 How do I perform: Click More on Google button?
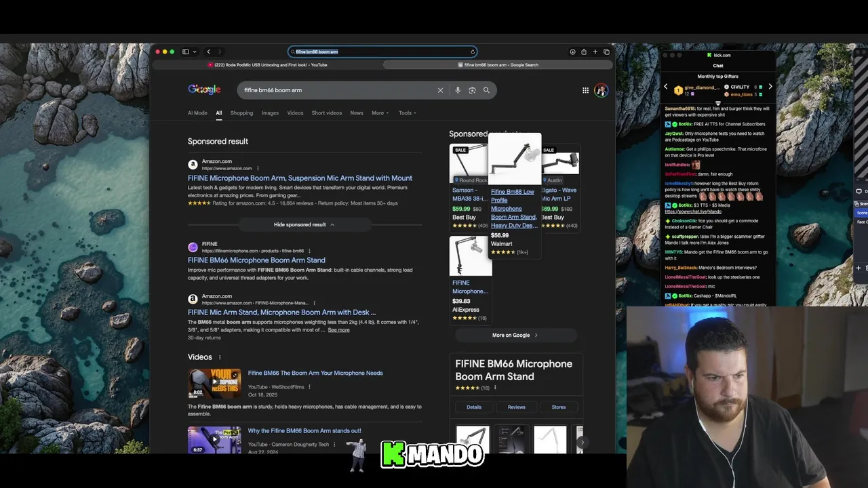pos(515,335)
